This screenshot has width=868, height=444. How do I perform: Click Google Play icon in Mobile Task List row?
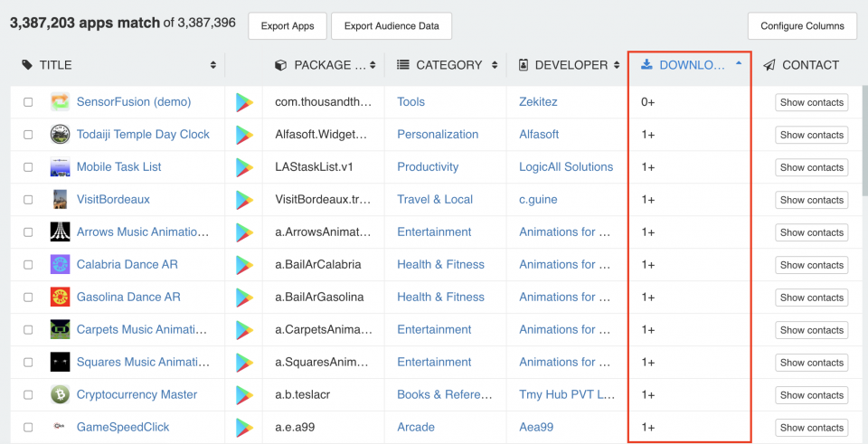[x=244, y=168]
